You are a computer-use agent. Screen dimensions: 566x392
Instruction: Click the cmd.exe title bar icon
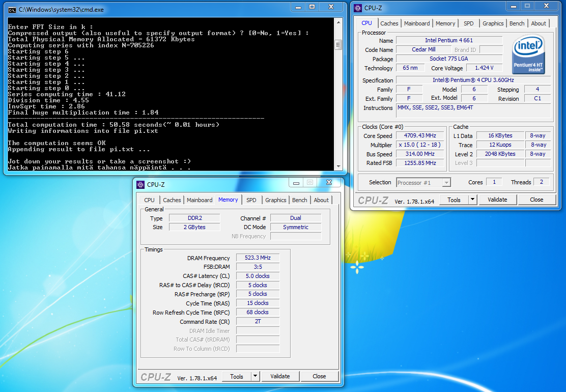point(12,10)
